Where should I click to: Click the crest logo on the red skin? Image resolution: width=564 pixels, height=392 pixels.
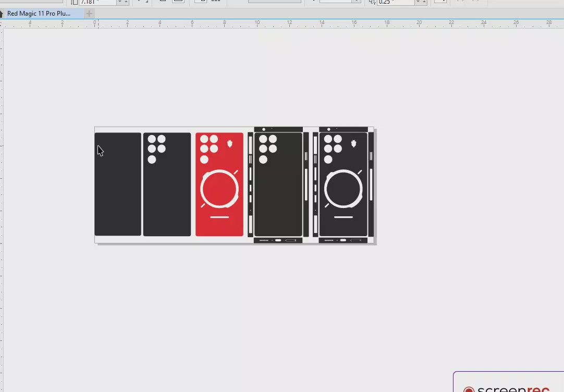(x=230, y=143)
